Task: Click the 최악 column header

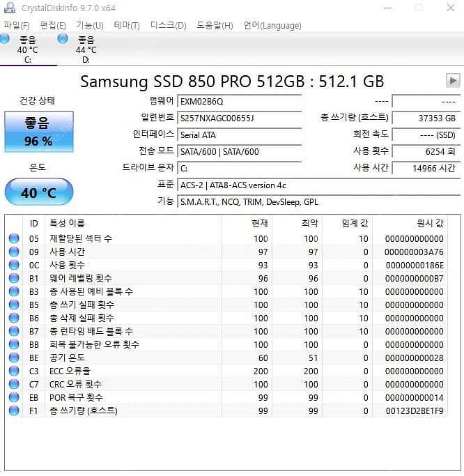Action: [x=297, y=224]
